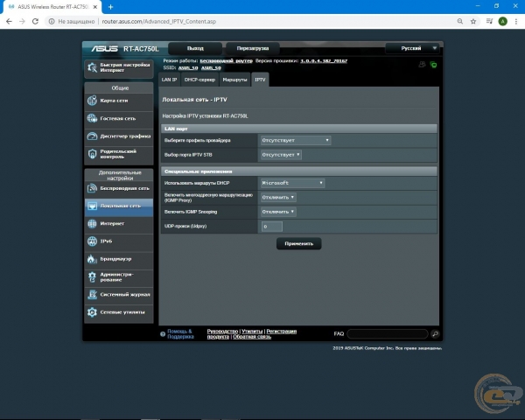Viewport: 525px width, 420px height.
Task: Open the Брандмауэр firewall section
Action: pyautogui.click(x=120, y=259)
